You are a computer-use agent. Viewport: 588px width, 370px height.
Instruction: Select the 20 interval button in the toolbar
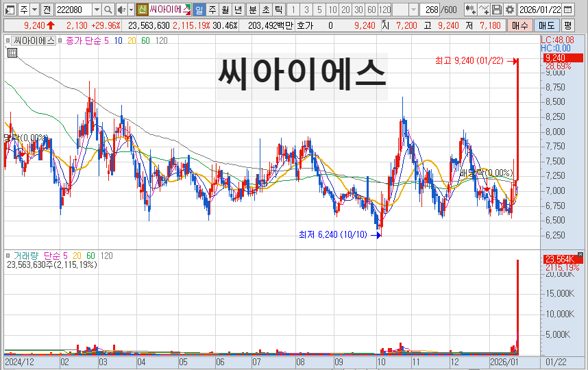345,10
